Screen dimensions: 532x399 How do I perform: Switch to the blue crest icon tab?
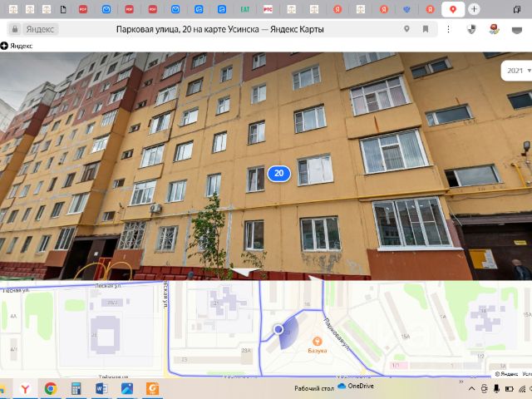[x=406, y=9]
